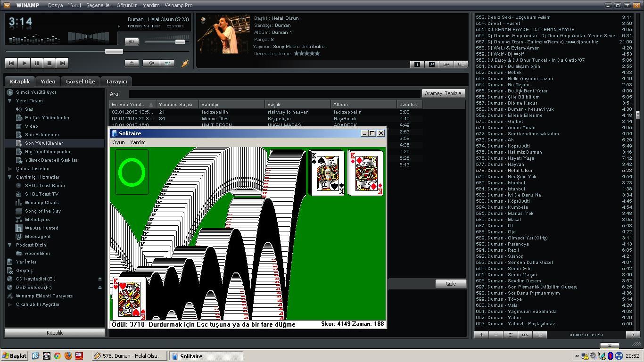Screen dimensions: 644x362
Task: Sort by En Son Yürütülme column header
Action: coord(132,104)
